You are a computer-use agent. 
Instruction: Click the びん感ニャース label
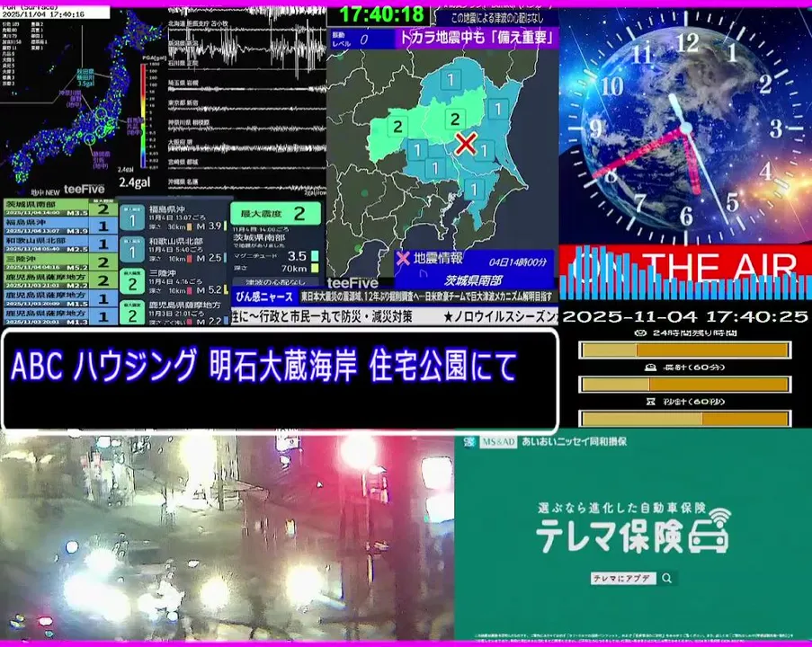click(x=264, y=297)
